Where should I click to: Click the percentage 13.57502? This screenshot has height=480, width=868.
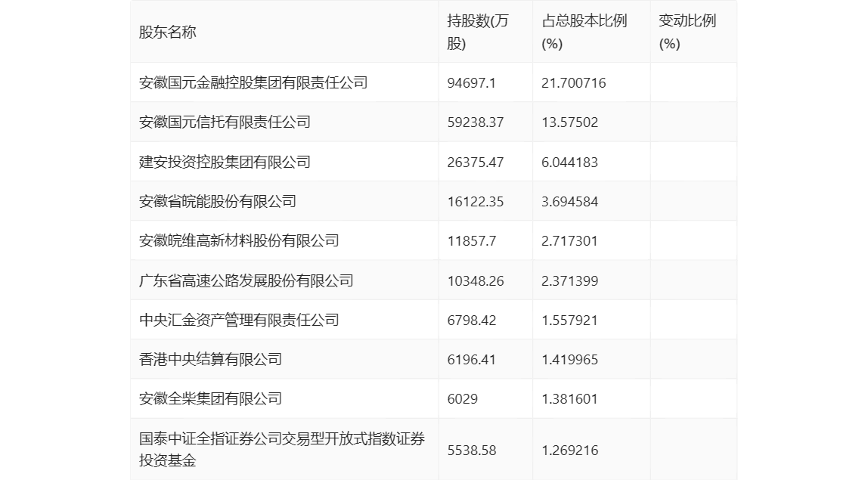[x=569, y=122]
